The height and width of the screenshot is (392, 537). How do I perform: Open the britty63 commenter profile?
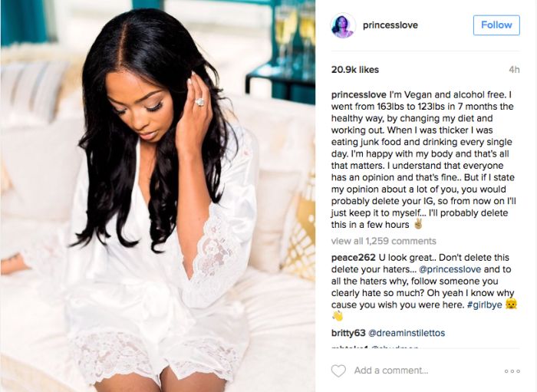click(x=348, y=333)
